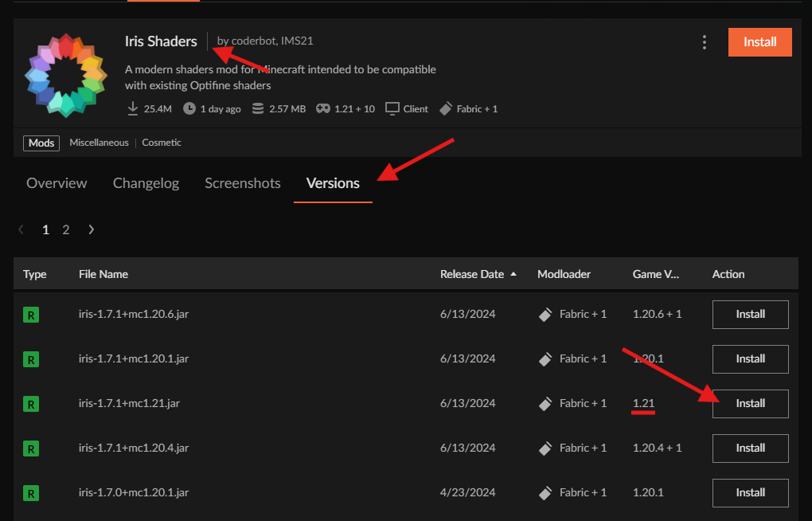
Task: Switch to the Changelog tab
Action: (146, 183)
